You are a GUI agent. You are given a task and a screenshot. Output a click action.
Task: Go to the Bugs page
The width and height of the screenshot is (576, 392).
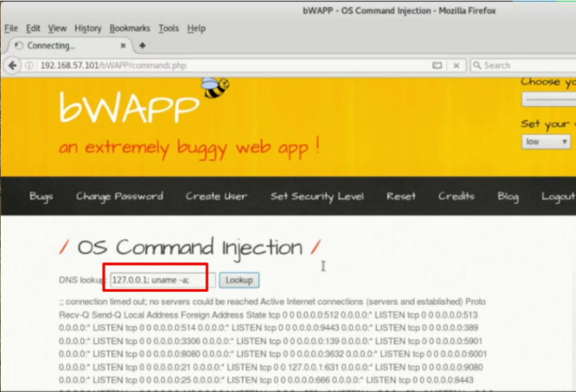(41, 197)
